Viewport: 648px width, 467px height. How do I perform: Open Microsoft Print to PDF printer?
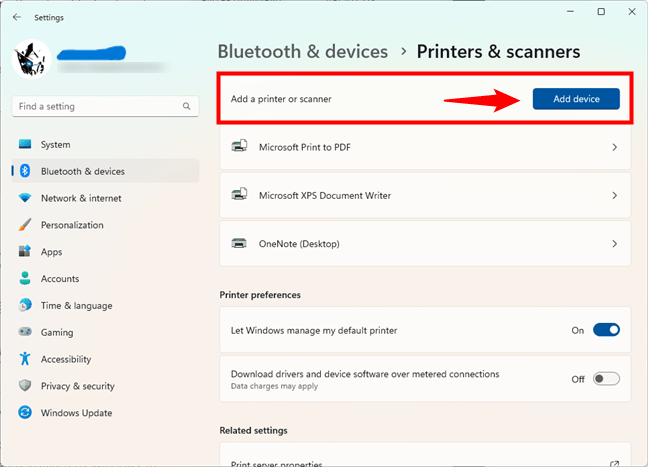tap(425, 147)
